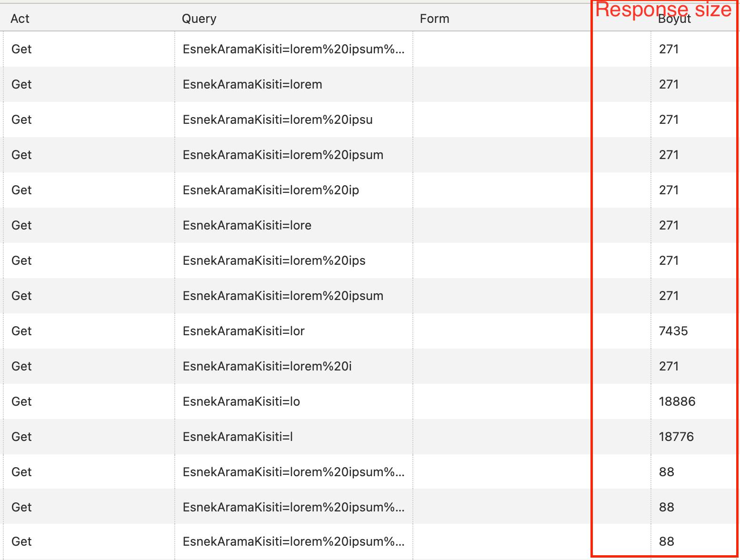The height and width of the screenshot is (560, 740).
Task: Click Get in the EsnekAramaKisiti=l row
Action: click(21, 437)
